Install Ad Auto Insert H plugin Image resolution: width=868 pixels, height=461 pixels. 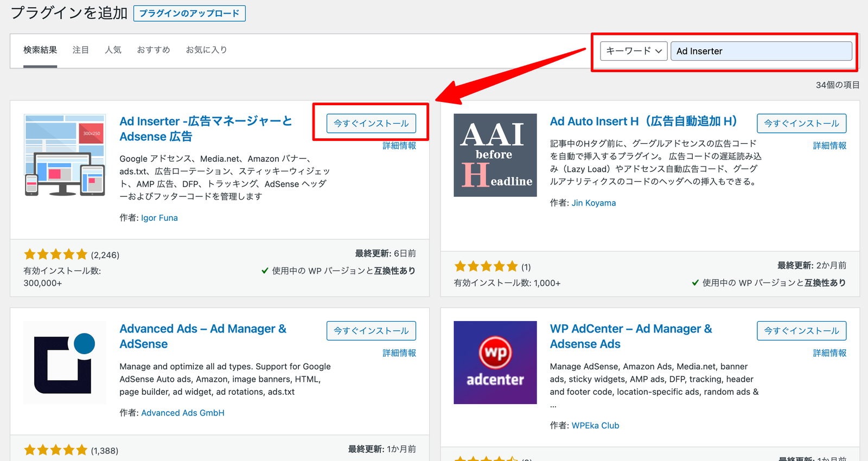801,123
